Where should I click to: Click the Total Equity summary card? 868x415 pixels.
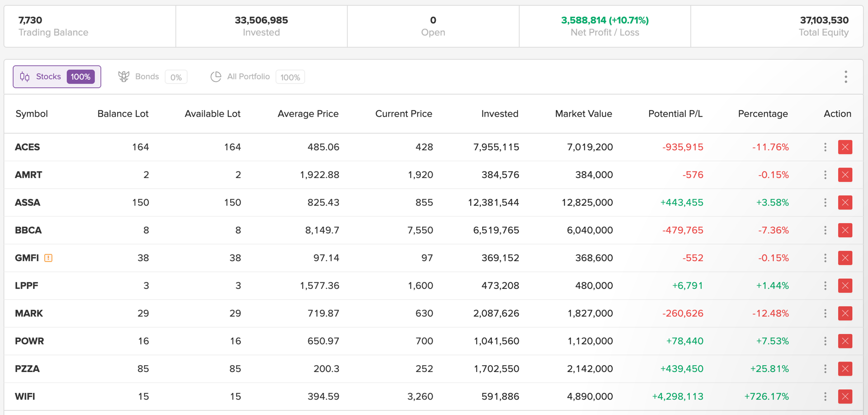[777, 26]
